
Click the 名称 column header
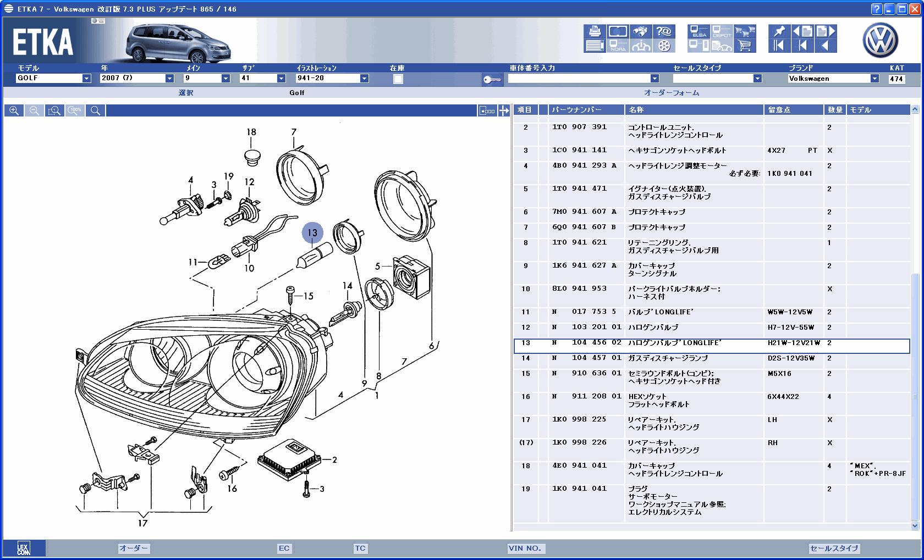pos(694,110)
